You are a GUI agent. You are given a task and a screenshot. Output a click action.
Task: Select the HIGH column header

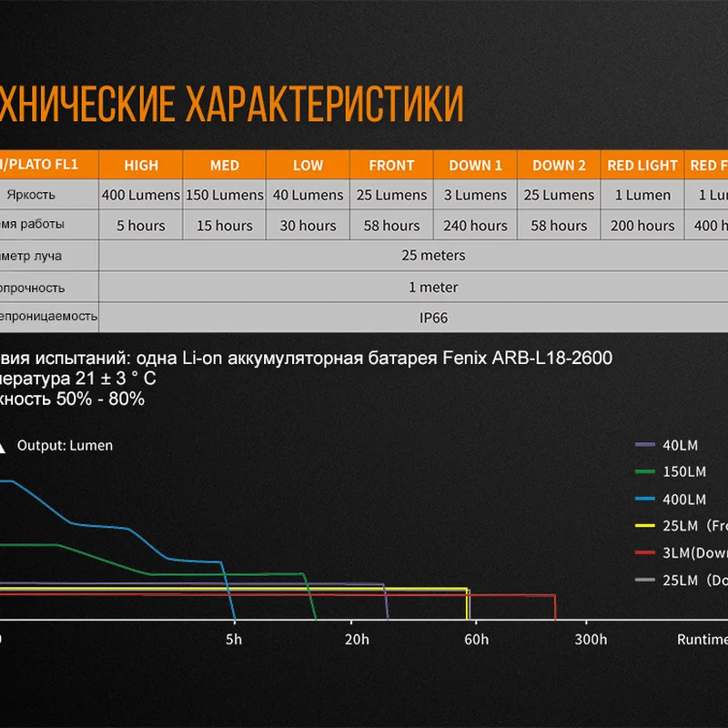click(141, 166)
